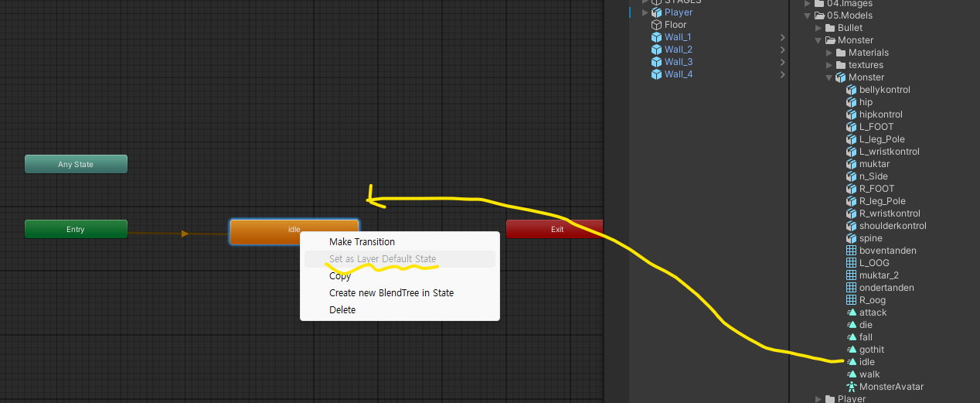Collapse the Monster model asset arrow
980x403 pixels.
point(829,77)
